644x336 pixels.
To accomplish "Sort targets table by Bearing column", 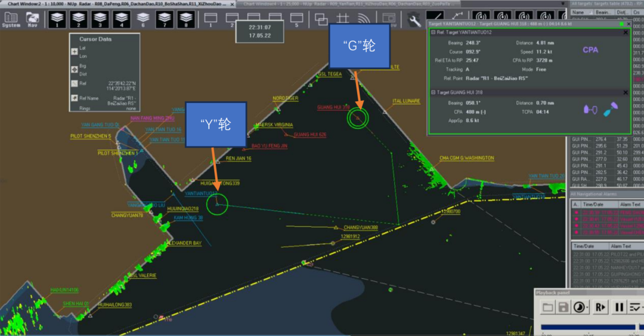I will (x=605, y=13).
